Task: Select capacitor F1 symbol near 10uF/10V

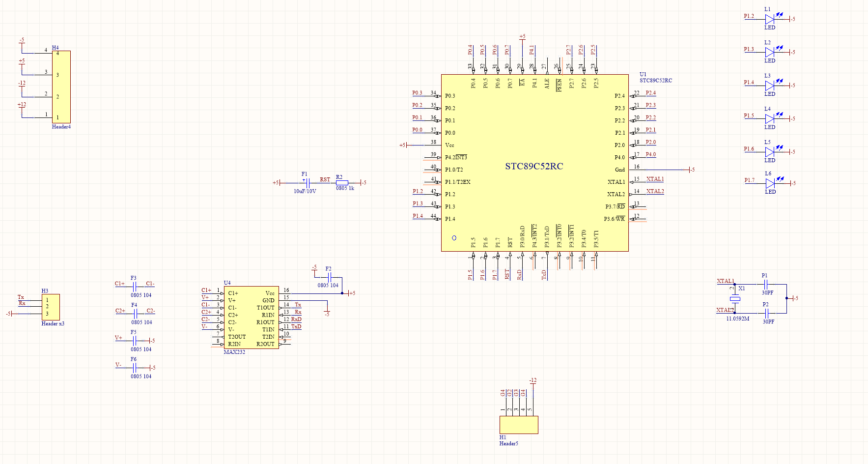Action: pyautogui.click(x=308, y=183)
